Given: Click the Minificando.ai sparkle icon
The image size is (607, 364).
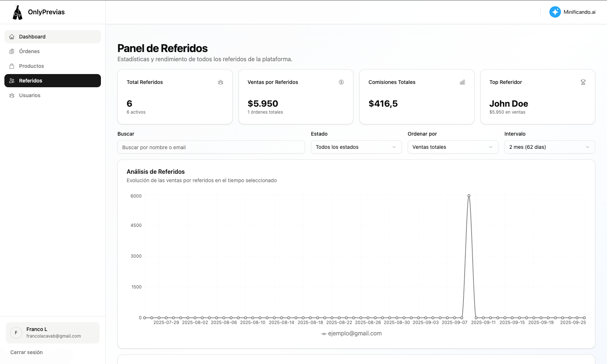Looking at the screenshot, I should [x=555, y=12].
